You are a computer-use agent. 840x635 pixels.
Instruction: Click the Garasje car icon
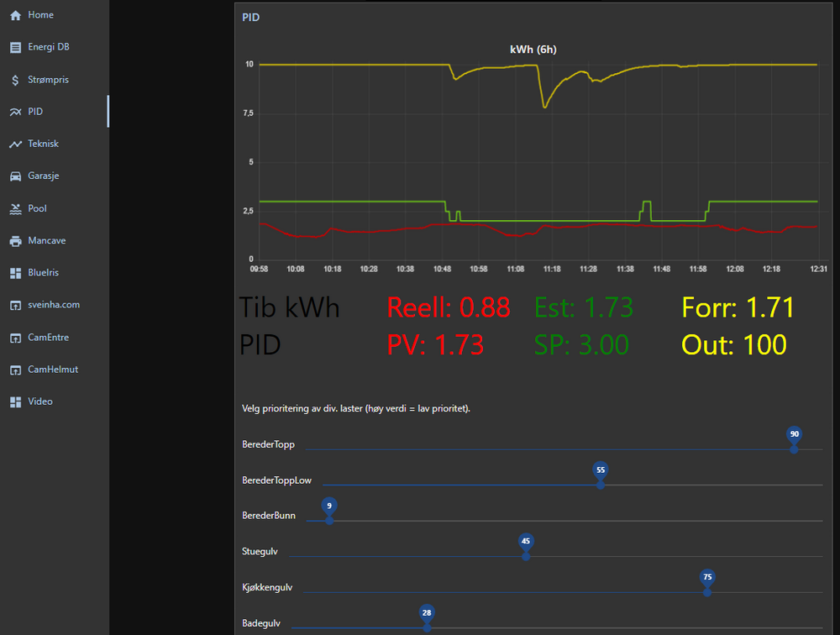point(15,176)
